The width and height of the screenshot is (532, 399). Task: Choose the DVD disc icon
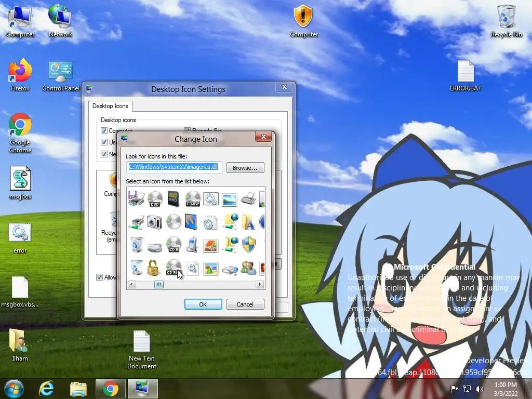pos(155,199)
